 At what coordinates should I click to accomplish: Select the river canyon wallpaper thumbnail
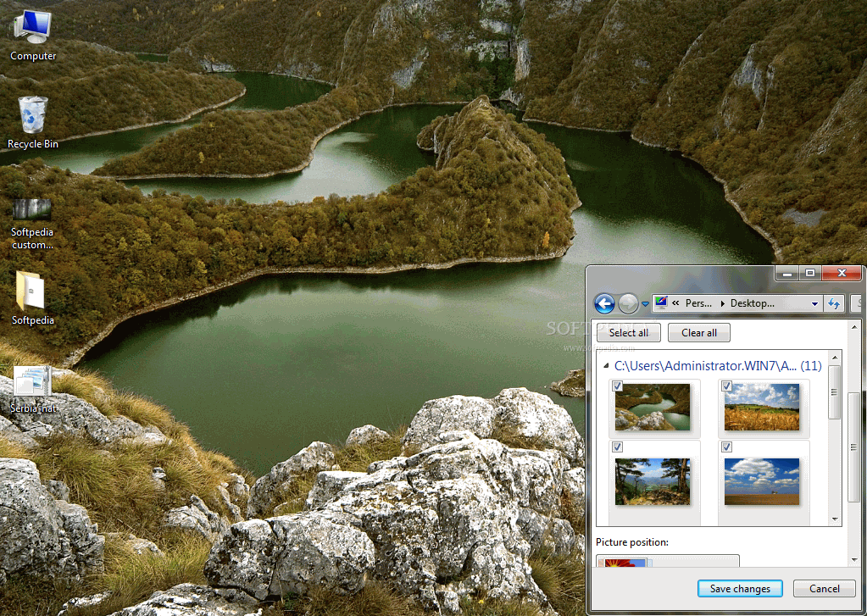click(x=653, y=407)
